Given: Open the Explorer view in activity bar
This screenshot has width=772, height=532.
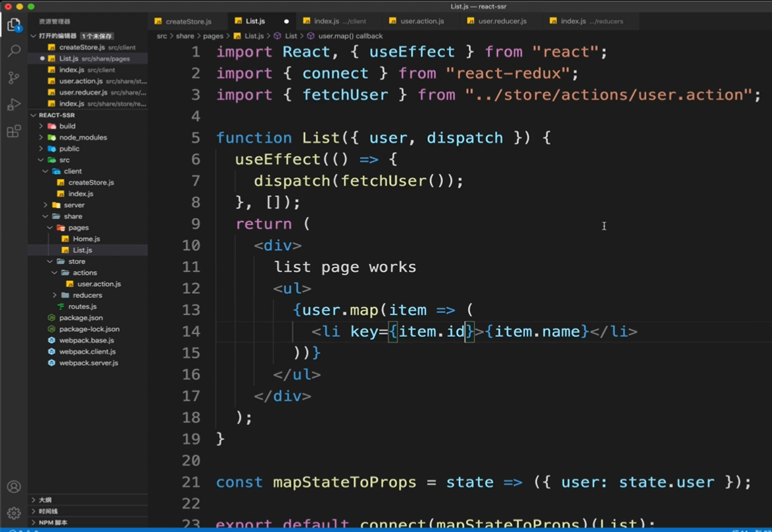Looking at the screenshot, I should coord(14,24).
